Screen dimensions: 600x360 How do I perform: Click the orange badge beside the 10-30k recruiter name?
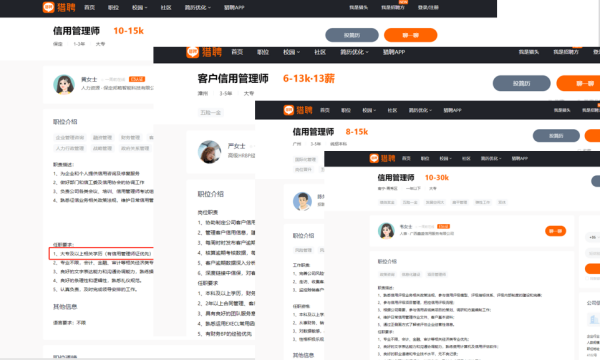point(443,226)
